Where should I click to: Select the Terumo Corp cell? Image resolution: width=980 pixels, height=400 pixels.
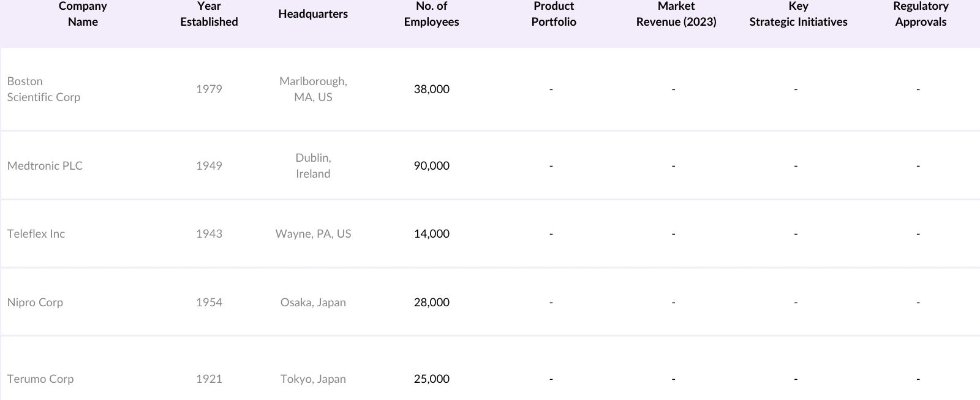pos(40,379)
